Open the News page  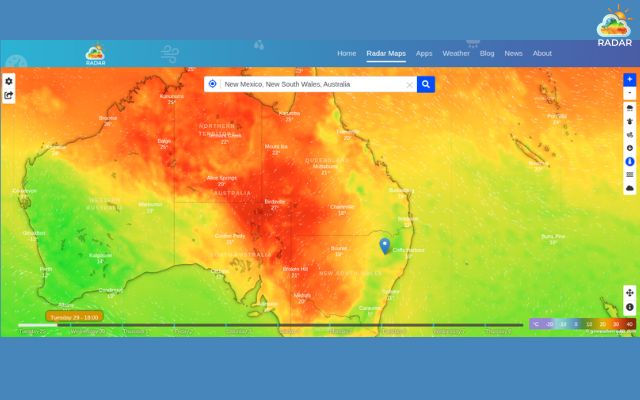pyautogui.click(x=513, y=53)
